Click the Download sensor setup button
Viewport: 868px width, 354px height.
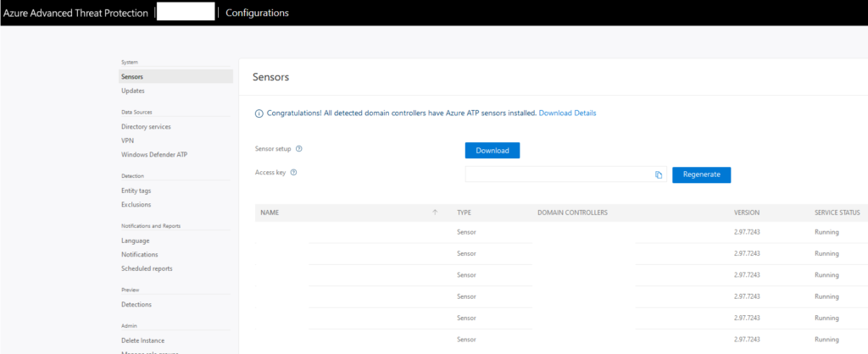[x=492, y=151]
